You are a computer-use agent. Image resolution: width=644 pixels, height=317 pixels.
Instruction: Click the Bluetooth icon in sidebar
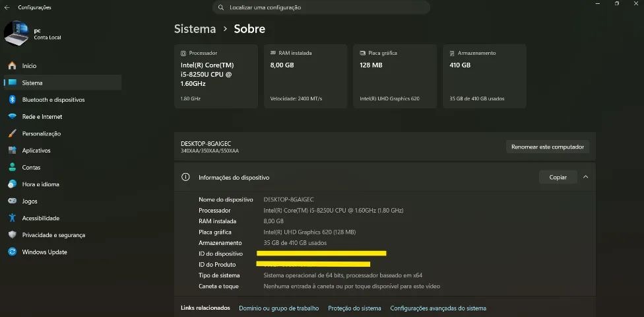[x=13, y=100]
